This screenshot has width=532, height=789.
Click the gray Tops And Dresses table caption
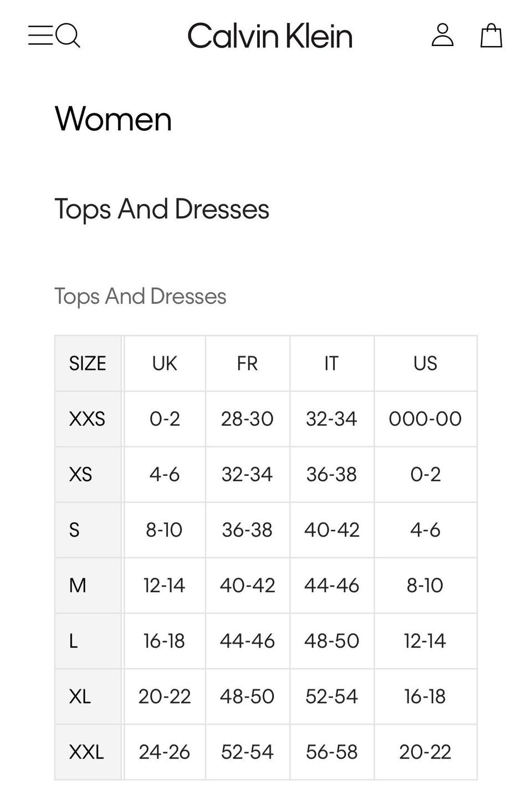(x=140, y=296)
